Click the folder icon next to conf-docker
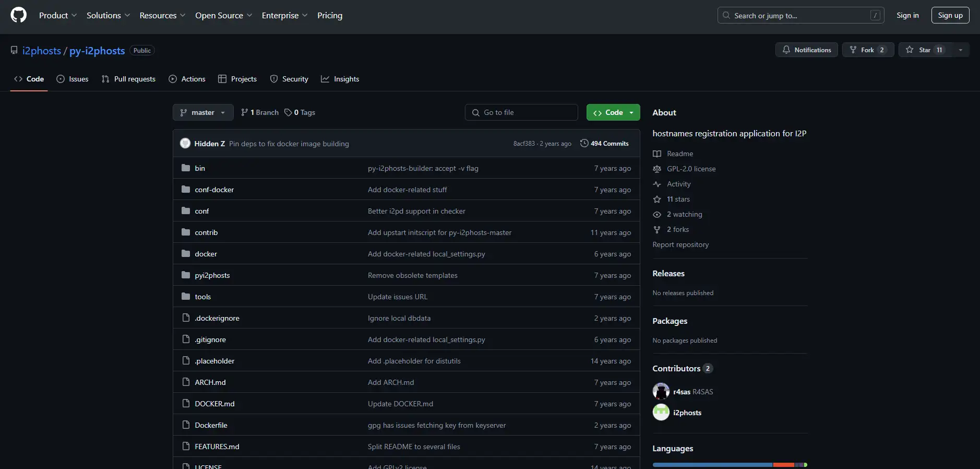This screenshot has width=980, height=469. tap(186, 189)
